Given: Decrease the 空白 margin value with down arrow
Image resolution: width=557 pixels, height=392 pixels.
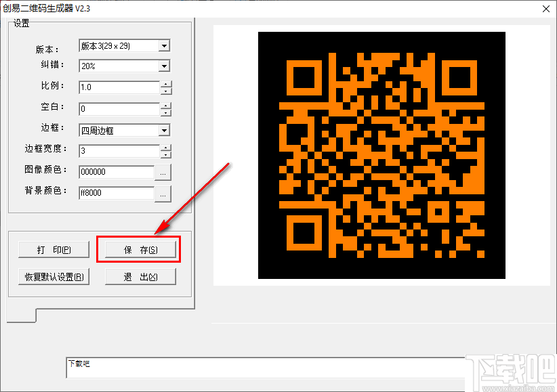Looking at the screenshot, I should 166,112.
